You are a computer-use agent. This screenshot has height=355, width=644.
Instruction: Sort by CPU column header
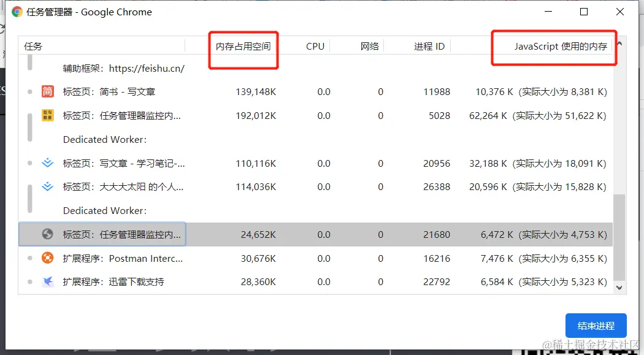315,47
